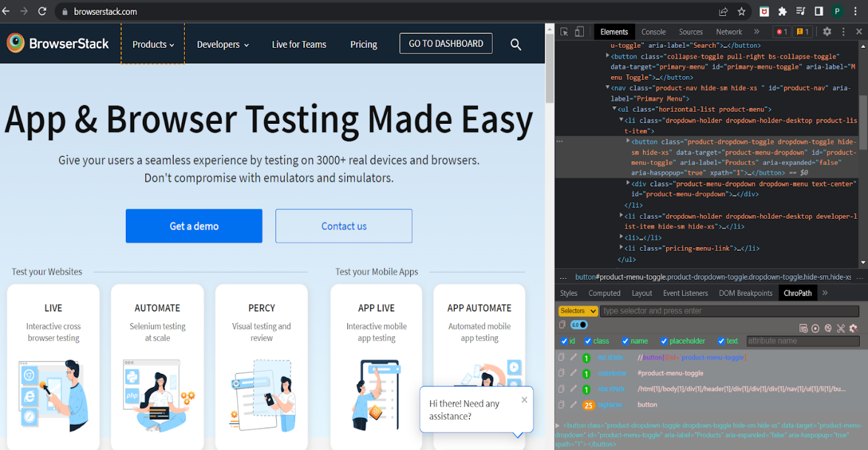Activate the DevTools inspect element picker
Screen dimensions: 868x450
click(564, 32)
